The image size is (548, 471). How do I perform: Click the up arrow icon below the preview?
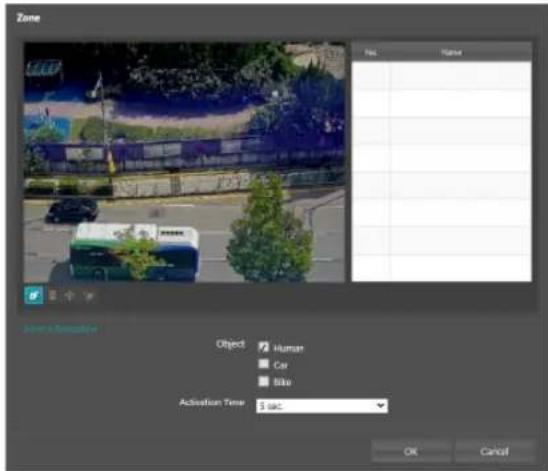(x=70, y=296)
